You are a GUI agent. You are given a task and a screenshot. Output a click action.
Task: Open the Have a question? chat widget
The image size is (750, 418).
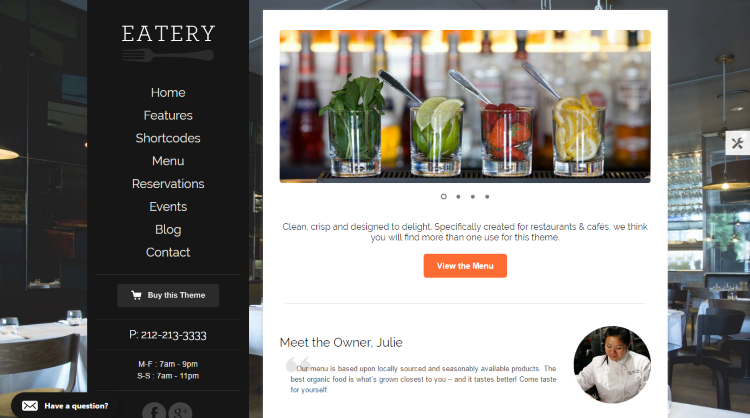point(65,406)
